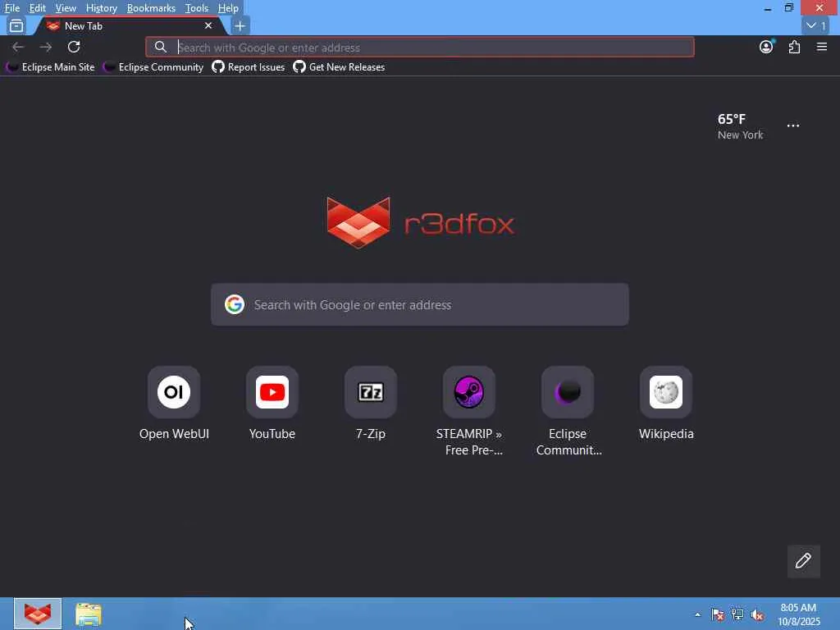The height and width of the screenshot is (630, 840).
Task: Click the muted volume tray icon
Action: (757, 614)
